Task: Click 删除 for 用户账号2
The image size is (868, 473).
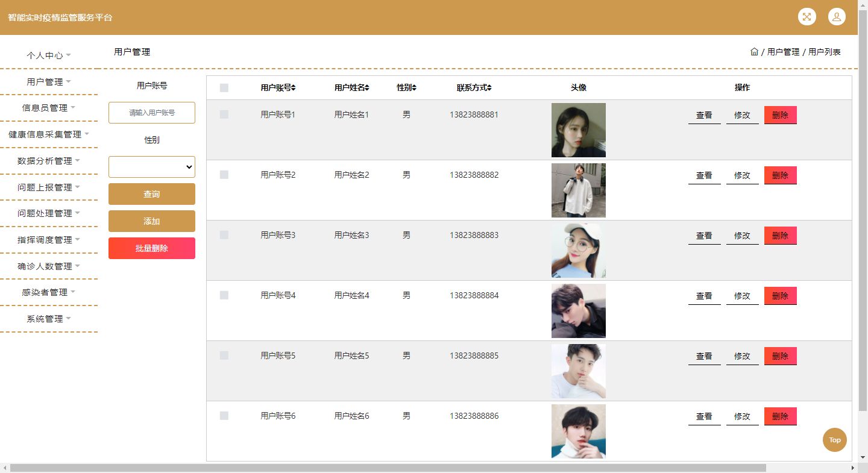Action: click(x=780, y=175)
